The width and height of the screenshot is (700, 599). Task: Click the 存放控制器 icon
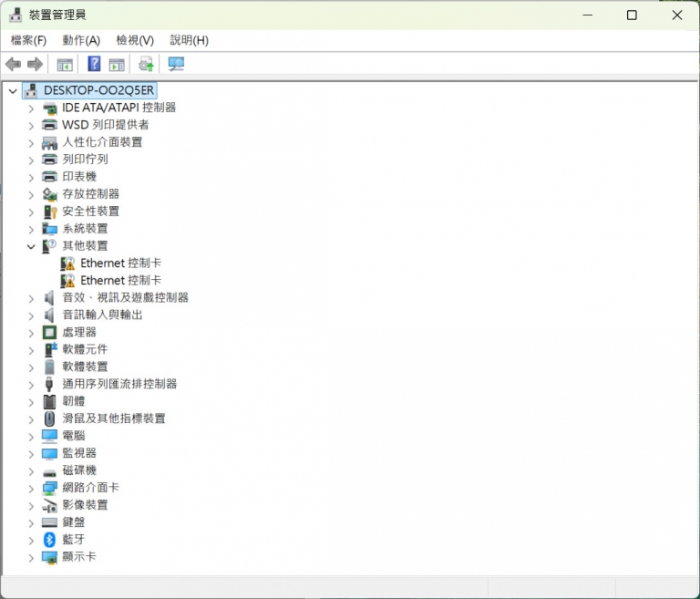49,194
